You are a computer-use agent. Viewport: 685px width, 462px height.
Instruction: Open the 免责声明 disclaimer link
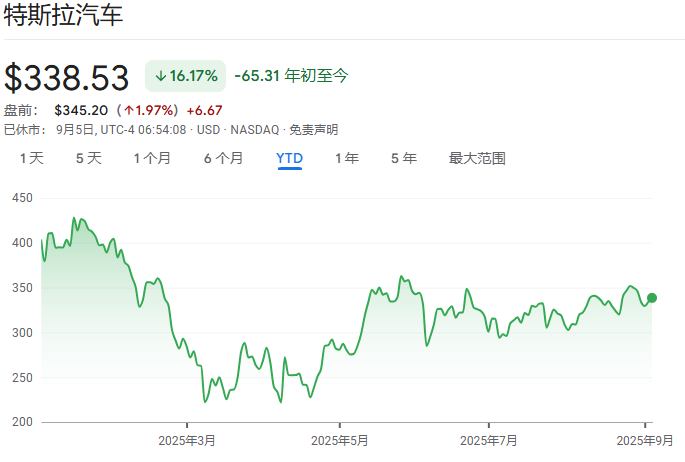coord(314,130)
